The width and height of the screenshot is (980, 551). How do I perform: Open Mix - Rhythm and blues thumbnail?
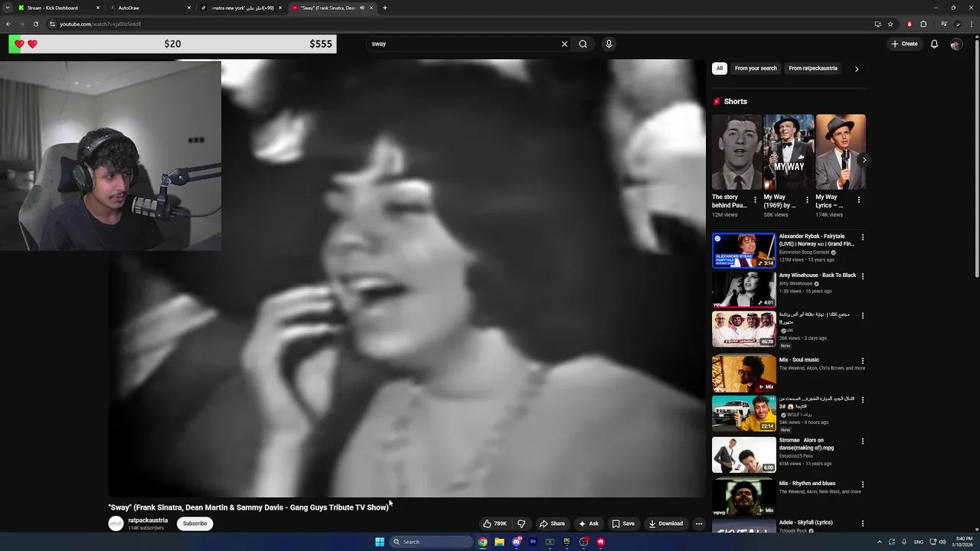743,497
